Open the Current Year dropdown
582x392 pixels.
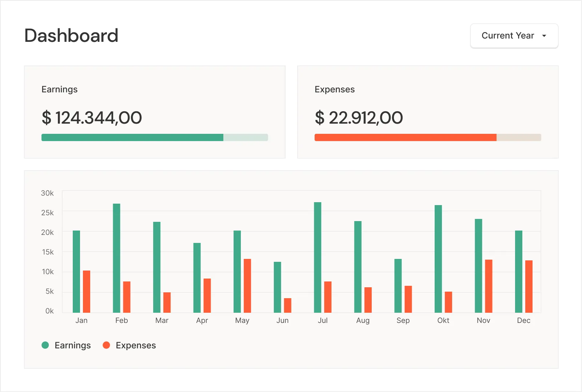(x=514, y=36)
